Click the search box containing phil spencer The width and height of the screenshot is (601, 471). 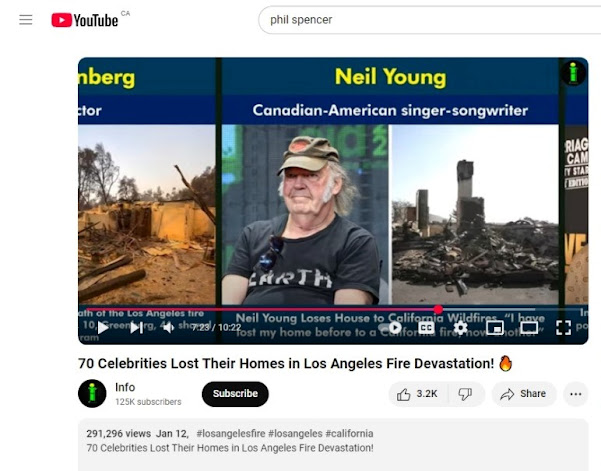pyautogui.click(x=429, y=20)
